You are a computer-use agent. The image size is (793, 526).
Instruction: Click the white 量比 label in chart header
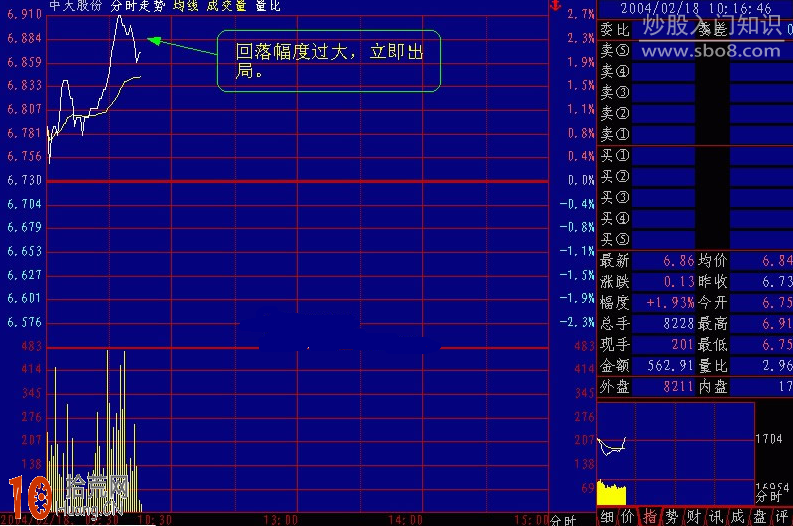coord(268,6)
